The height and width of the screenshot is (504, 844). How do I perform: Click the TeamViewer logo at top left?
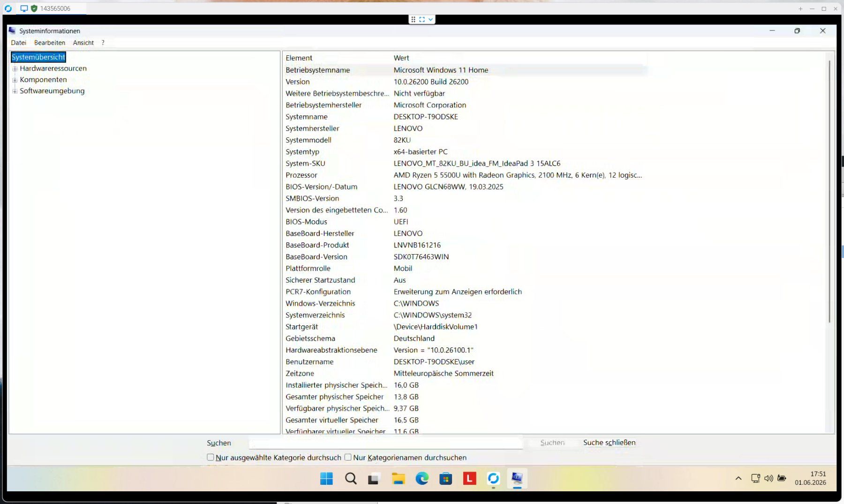8,8
